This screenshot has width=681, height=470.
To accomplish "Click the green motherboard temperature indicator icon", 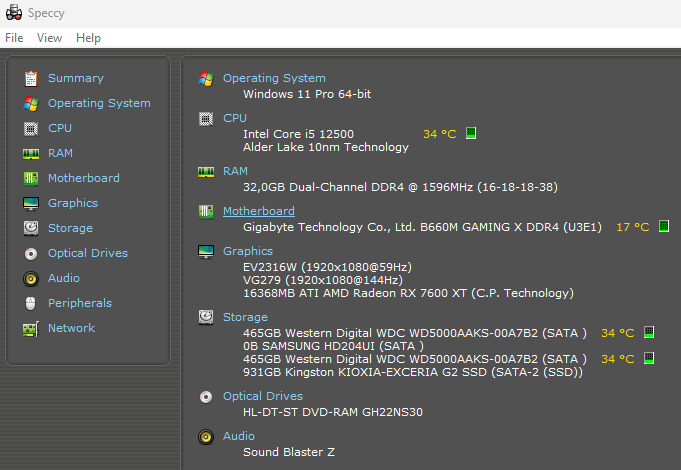I will coord(664,226).
